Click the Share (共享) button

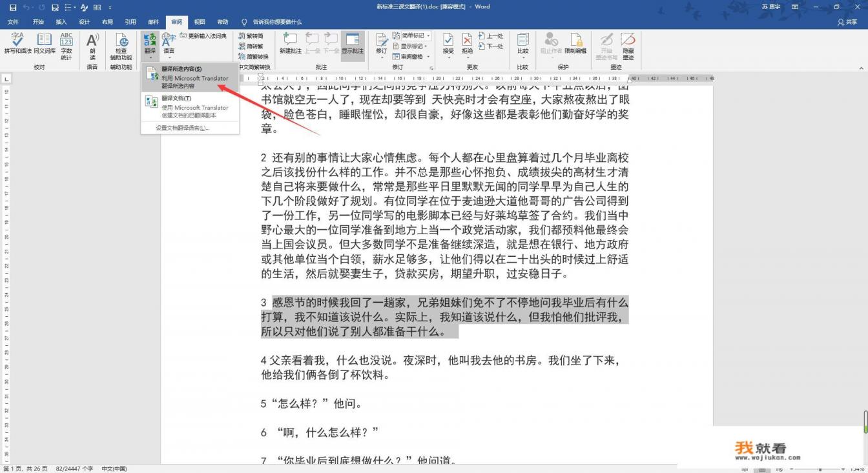[x=847, y=22]
